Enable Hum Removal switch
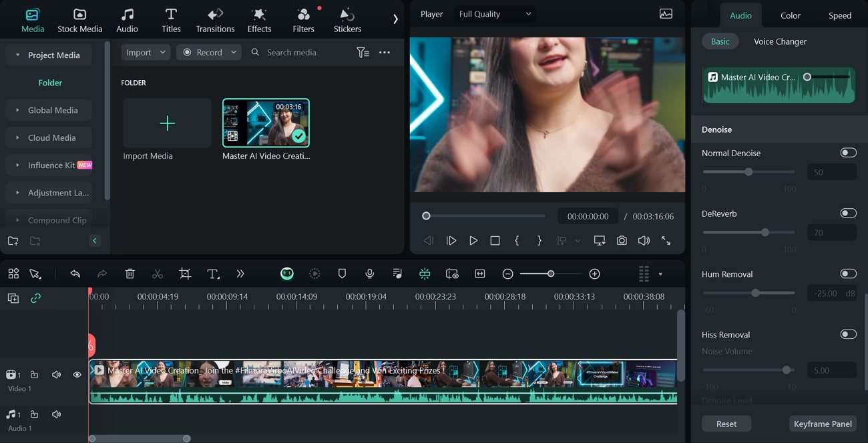The image size is (868, 443). point(848,274)
